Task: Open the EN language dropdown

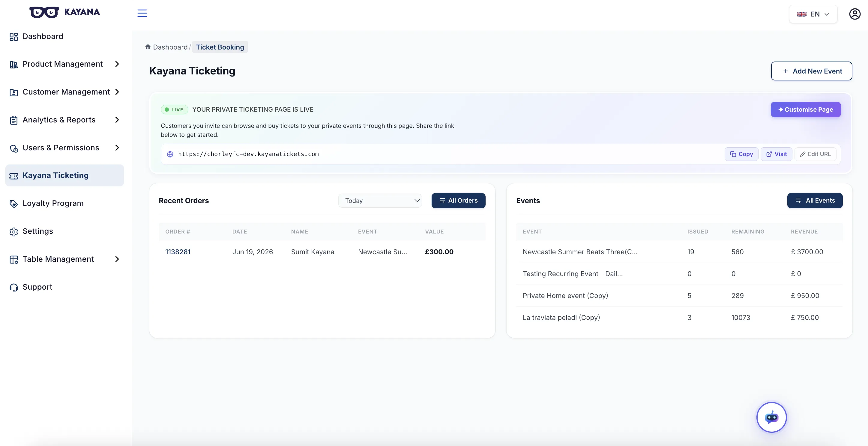Action: (x=813, y=14)
